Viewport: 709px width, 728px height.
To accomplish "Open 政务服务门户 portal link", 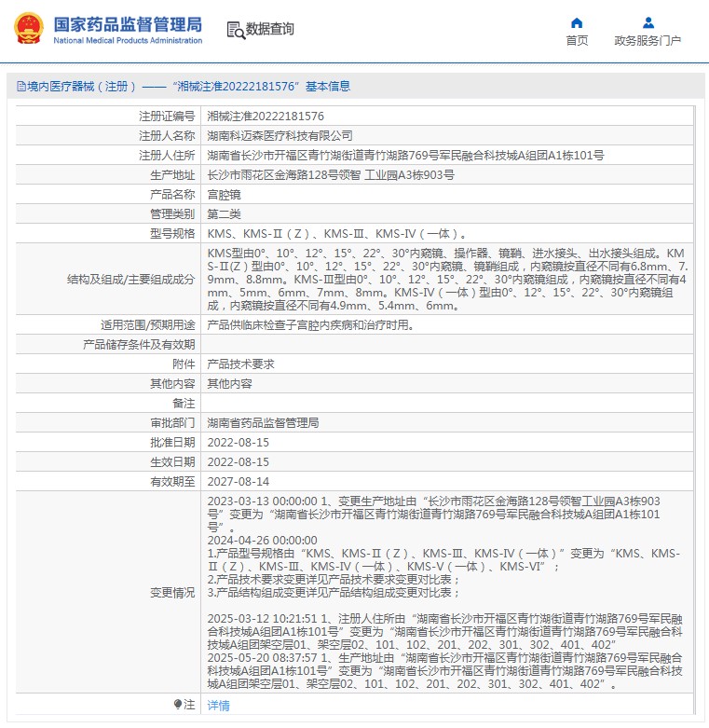I will (648, 41).
